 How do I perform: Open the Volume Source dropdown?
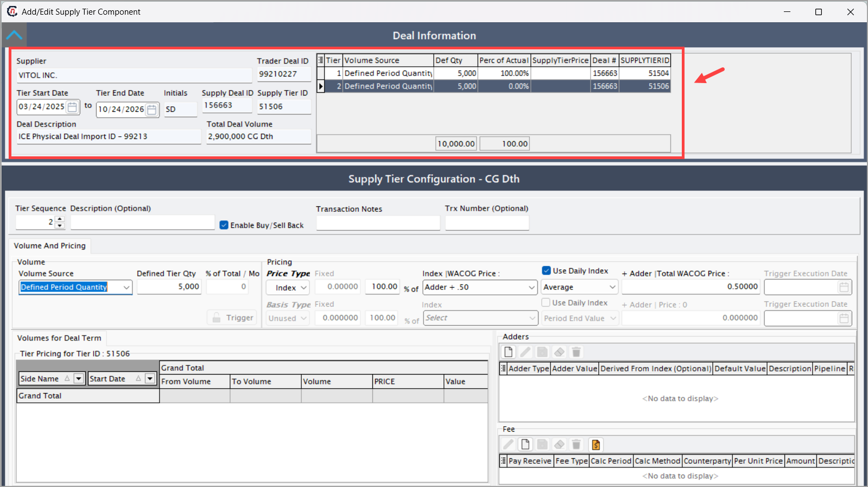[126, 287]
